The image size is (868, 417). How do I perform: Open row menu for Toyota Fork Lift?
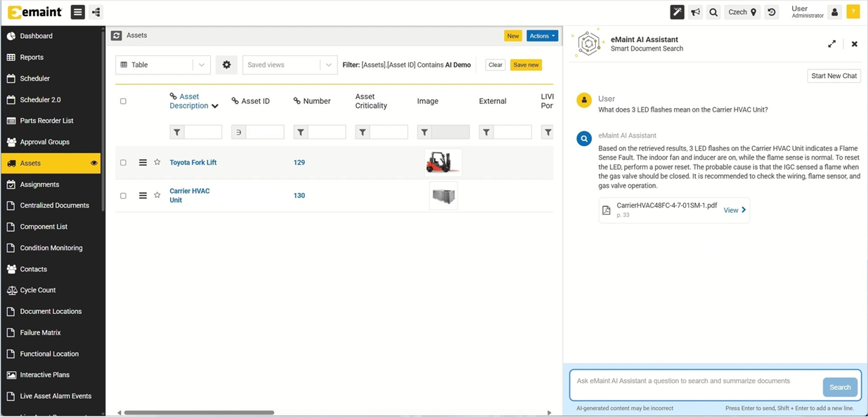(143, 162)
